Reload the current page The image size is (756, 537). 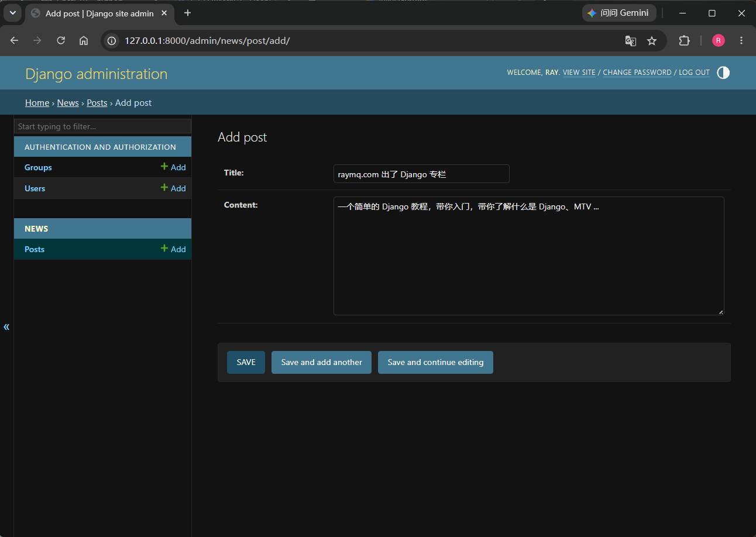coord(61,40)
